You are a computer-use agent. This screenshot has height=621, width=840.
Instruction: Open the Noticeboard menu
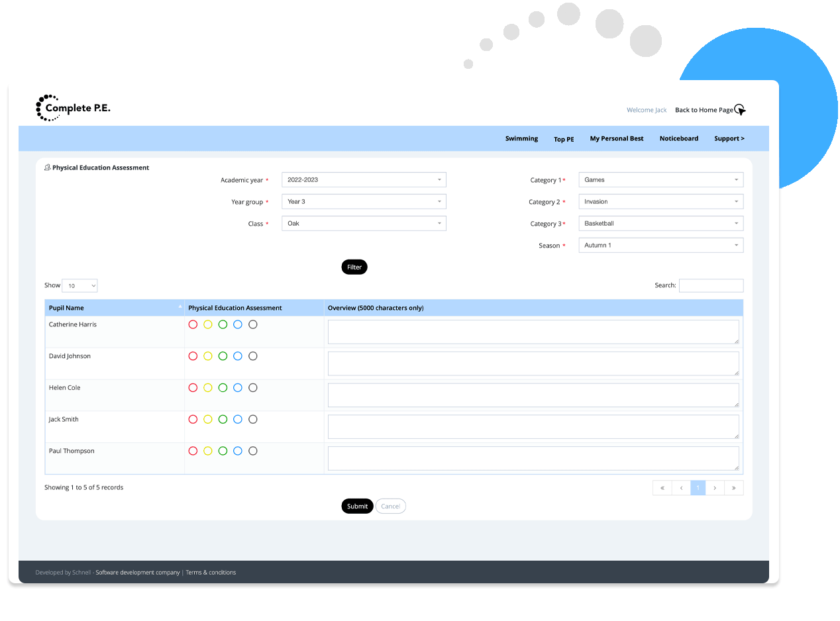(x=679, y=138)
